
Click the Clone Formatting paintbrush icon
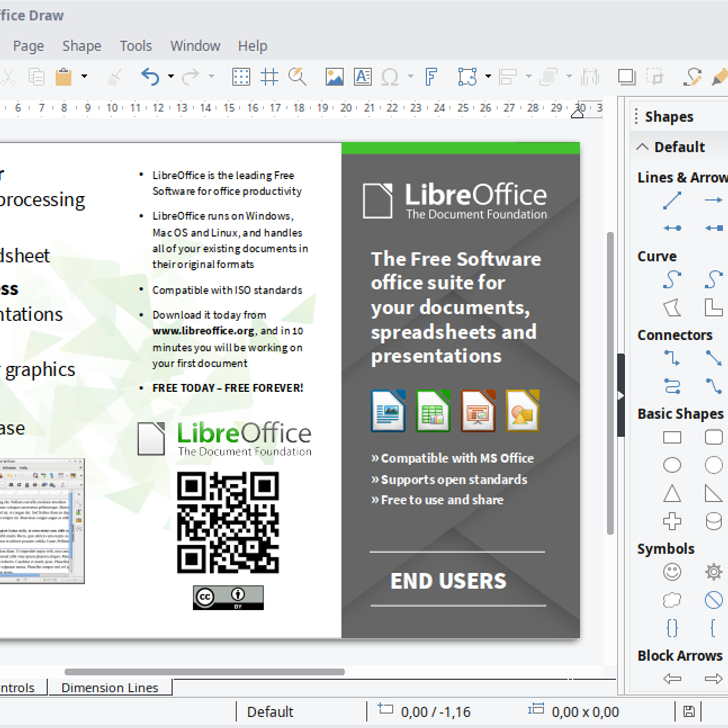tap(115, 77)
